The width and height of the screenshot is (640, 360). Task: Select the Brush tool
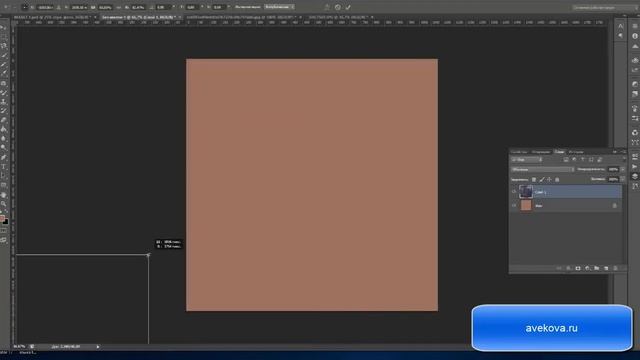click(x=4, y=92)
